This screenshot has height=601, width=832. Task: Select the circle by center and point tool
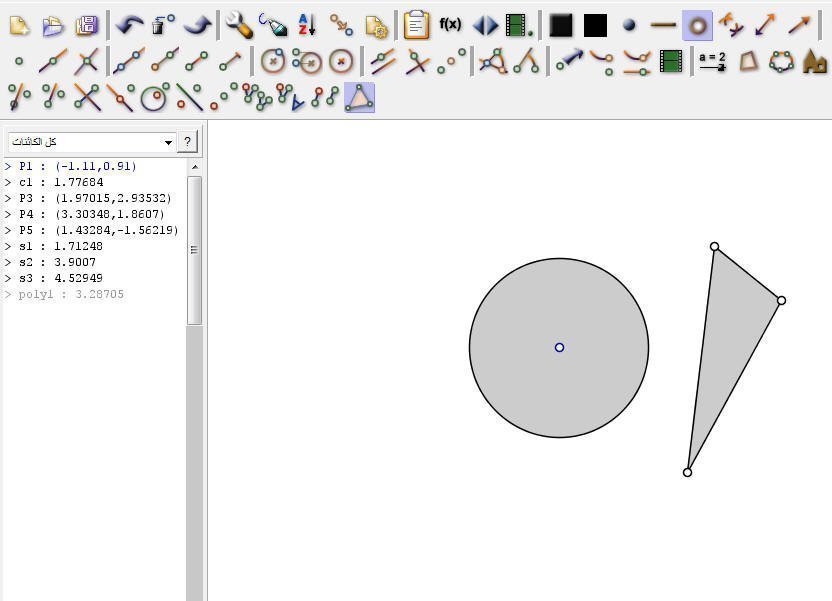pos(273,62)
